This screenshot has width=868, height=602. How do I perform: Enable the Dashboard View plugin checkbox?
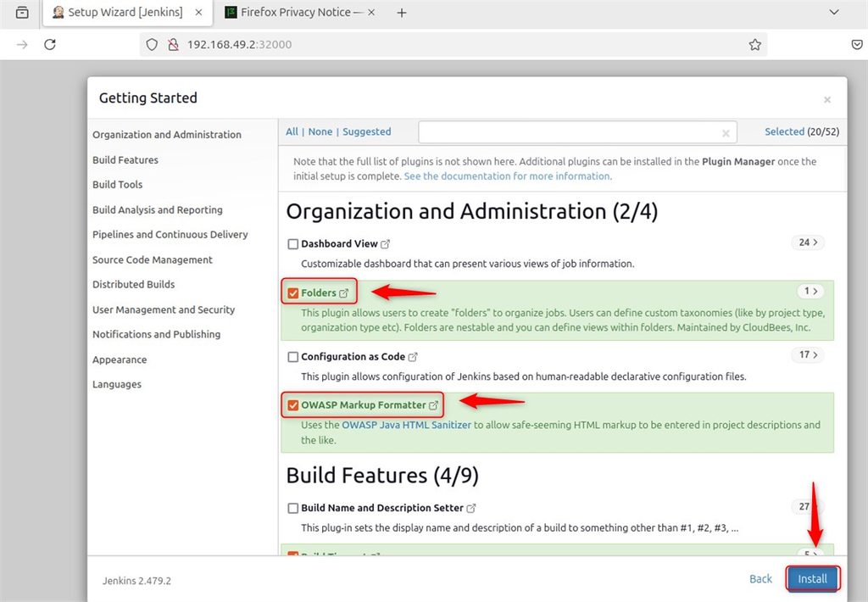pyautogui.click(x=292, y=244)
